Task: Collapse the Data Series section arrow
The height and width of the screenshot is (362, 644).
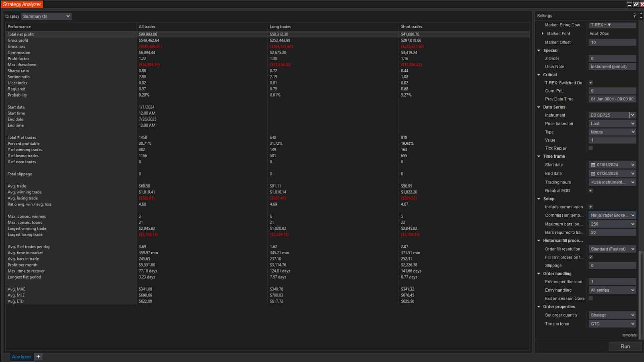Action: tap(539, 107)
